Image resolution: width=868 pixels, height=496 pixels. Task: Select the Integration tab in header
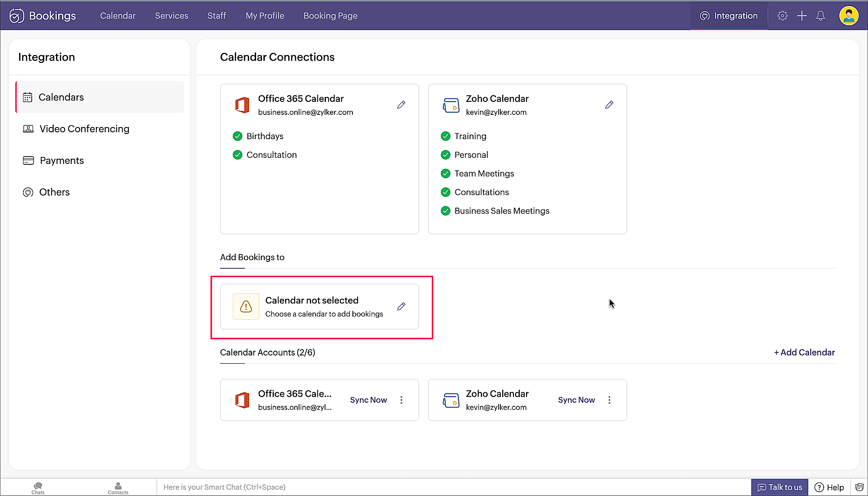[x=729, y=16]
